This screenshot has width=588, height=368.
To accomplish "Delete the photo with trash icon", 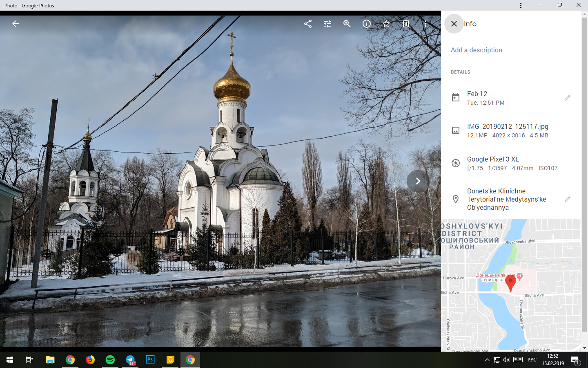I will 406,24.
